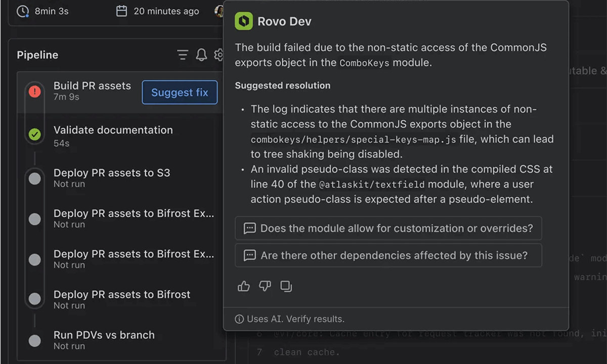Click the thumbs down feedback icon
Screen dimensions: 607x364
click(265, 287)
